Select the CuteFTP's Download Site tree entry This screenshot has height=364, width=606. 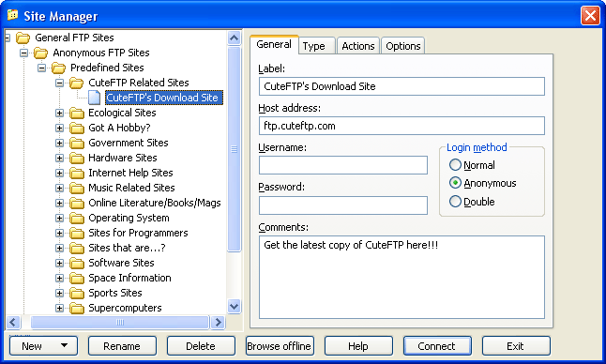tap(164, 98)
